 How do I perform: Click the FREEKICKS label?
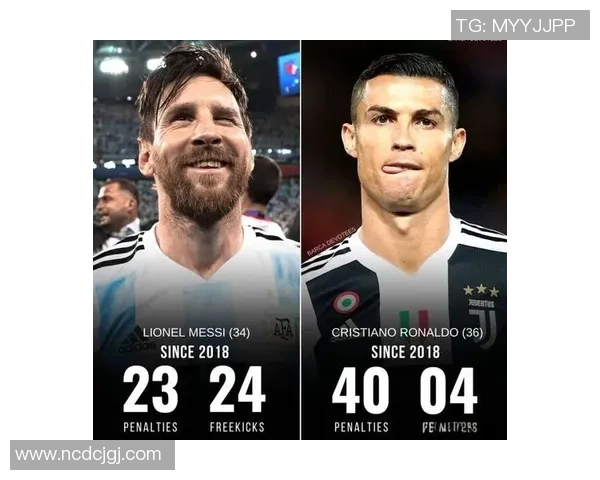pos(237,427)
